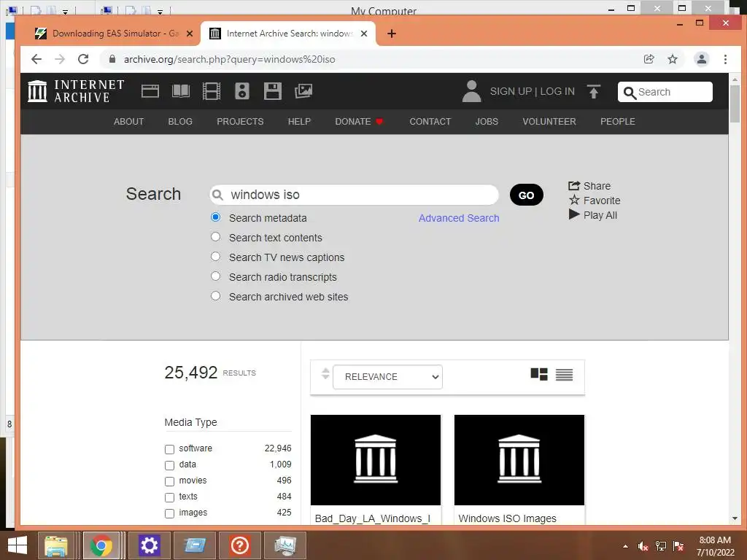Image resolution: width=747 pixels, height=560 pixels.
Task: Open the ABOUT menu item
Action: coord(128,122)
